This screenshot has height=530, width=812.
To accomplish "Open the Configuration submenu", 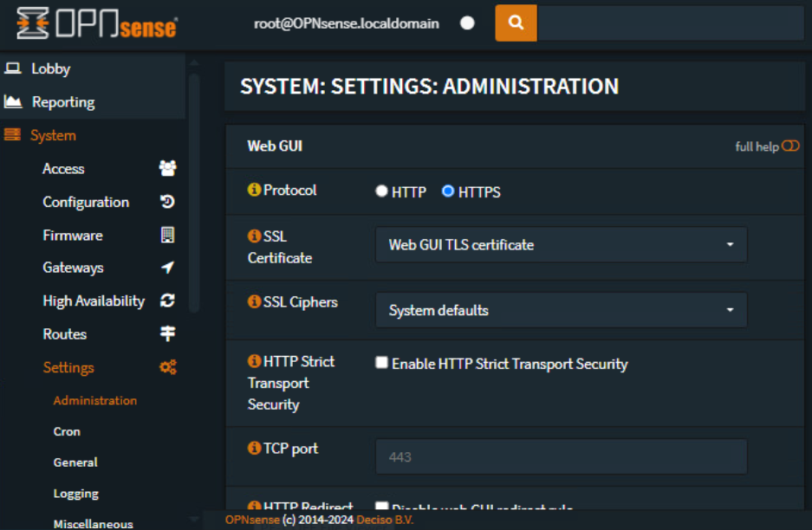I will (x=86, y=202).
